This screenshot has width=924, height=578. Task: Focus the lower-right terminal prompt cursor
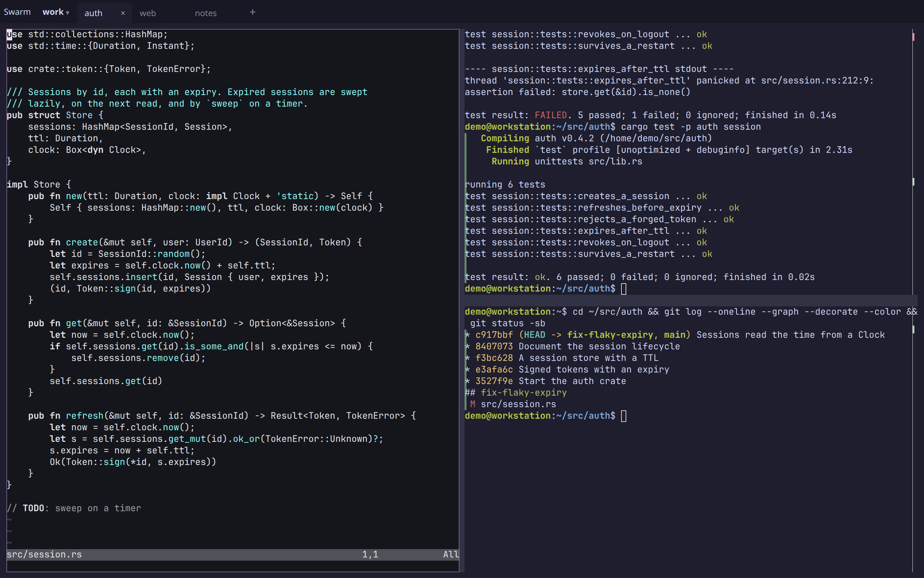point(623,416)
